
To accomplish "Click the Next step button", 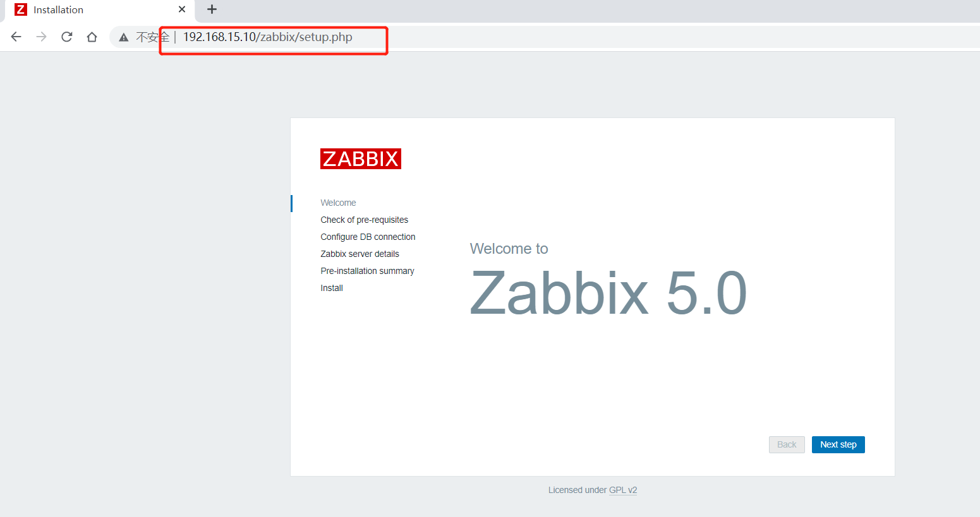I will (x=838, y=444).
